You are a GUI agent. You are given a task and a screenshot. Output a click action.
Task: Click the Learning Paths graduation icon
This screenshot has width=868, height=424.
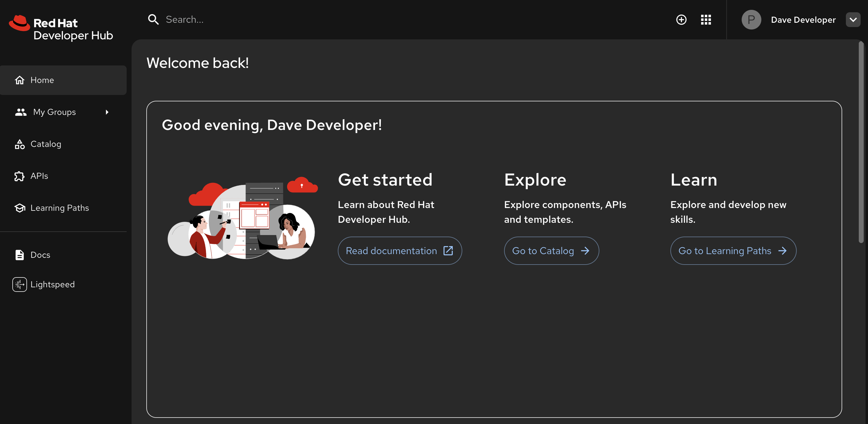pyautogui.click(x=20, y=208)
